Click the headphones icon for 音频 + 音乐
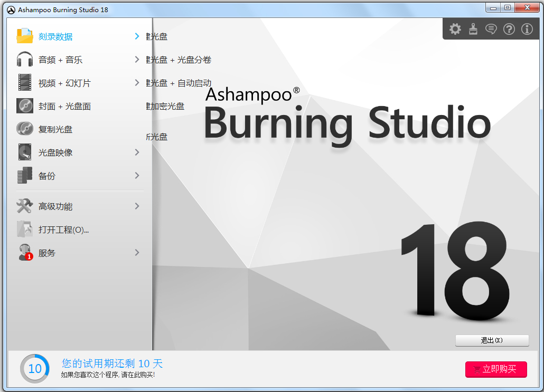The image size is (544, 392). tap(25, 60)
